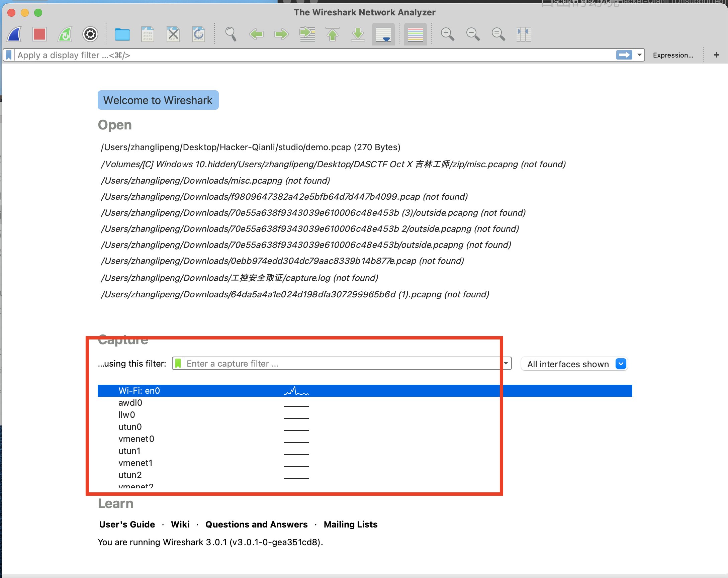The width and height of the screenshot is (728, 578).
Task: Open 64da5a4a1e024d198dfa307299965b6d (1).pcapng entry
Action: tap(295, 294)
